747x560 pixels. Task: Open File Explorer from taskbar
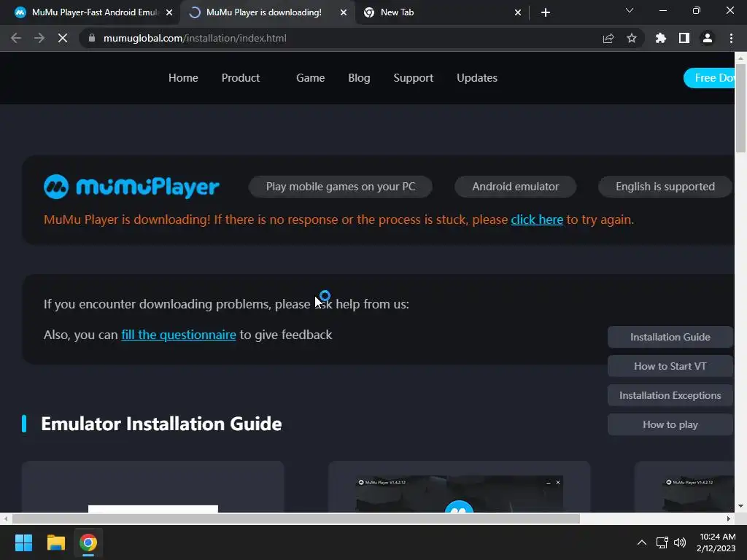(x=55, y=542)
